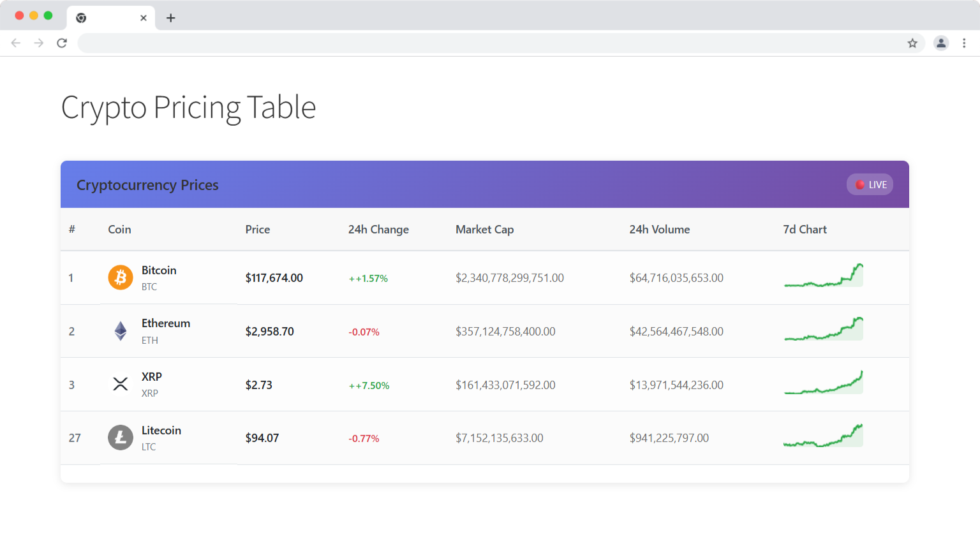Sort by the 24h Change column header
Screen dimensions: 980x539
coord(378,229)
